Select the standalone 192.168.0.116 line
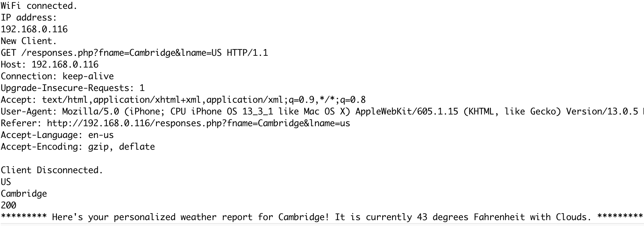The width and height of the screenshot is (644, 226). pos(34,29)
